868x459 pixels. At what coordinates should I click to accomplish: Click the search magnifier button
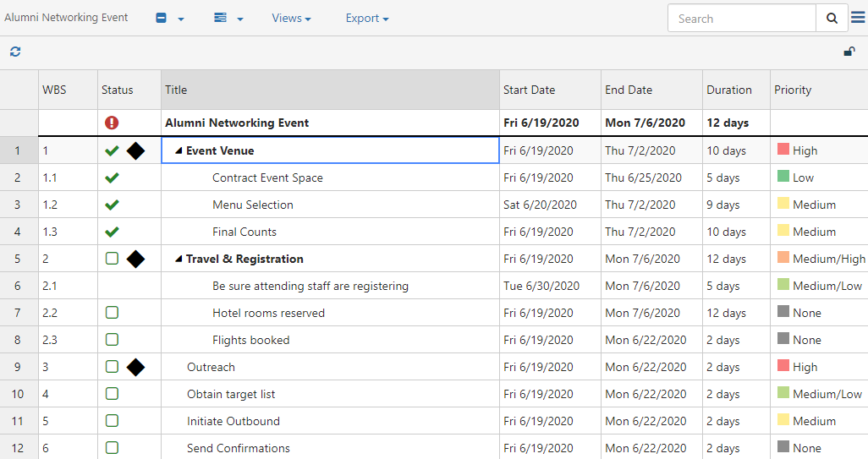click(832, 19)
